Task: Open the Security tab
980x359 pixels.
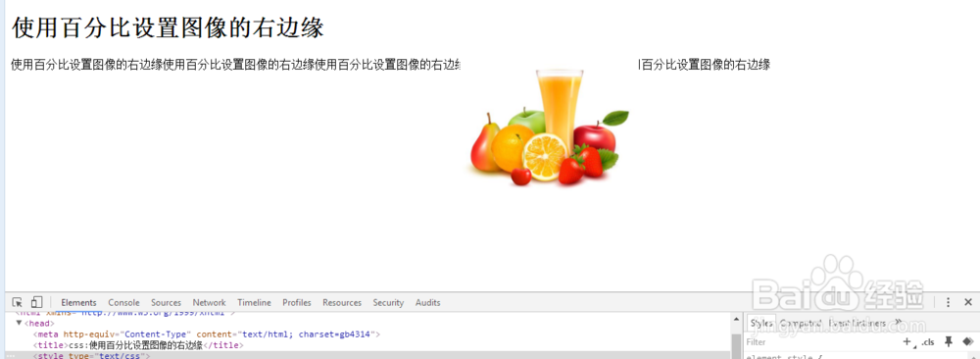Action: tap(388, 303)
